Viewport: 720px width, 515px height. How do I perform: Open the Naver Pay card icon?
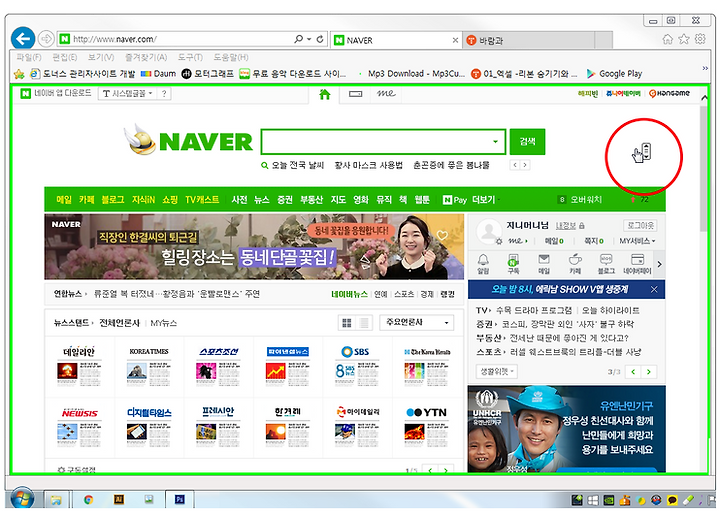[x=637, y=264]
